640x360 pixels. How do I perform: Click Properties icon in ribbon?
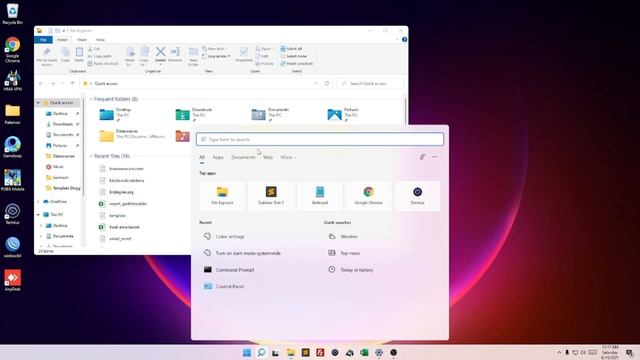click(x=244, y=54)
